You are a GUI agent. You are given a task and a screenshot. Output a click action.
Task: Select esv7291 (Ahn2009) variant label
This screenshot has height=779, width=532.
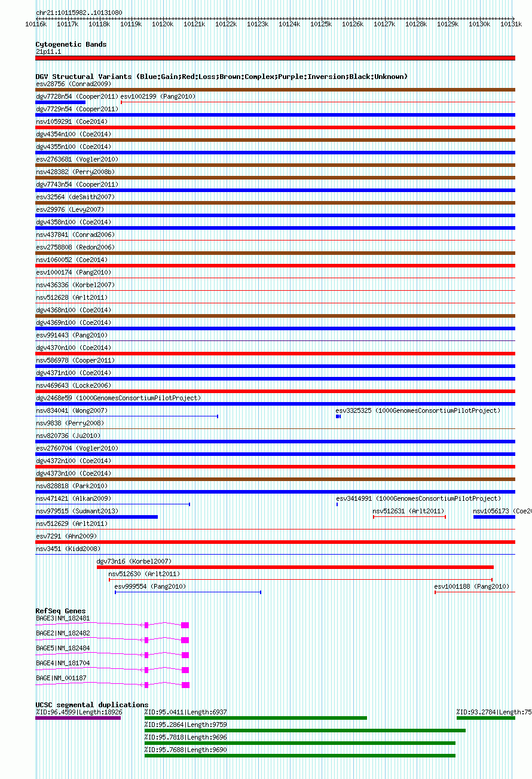click(66, 537)
